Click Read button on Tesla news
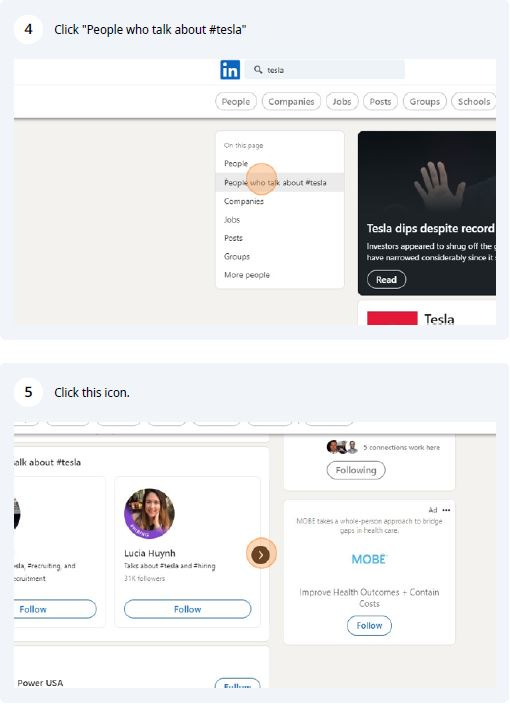Viewport: 510px width, 708px height. click(386, 279)
